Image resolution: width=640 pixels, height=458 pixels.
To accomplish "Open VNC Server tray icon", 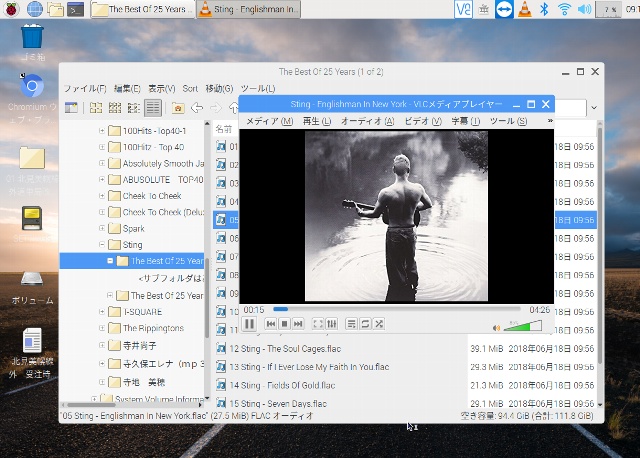I will tap(463, 9).
